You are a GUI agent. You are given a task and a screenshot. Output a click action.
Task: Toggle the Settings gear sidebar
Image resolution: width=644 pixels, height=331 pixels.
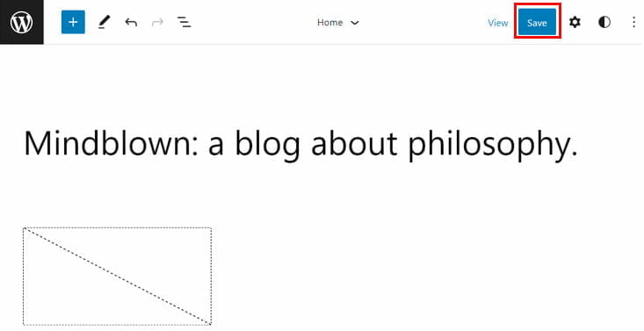[575, 22]
